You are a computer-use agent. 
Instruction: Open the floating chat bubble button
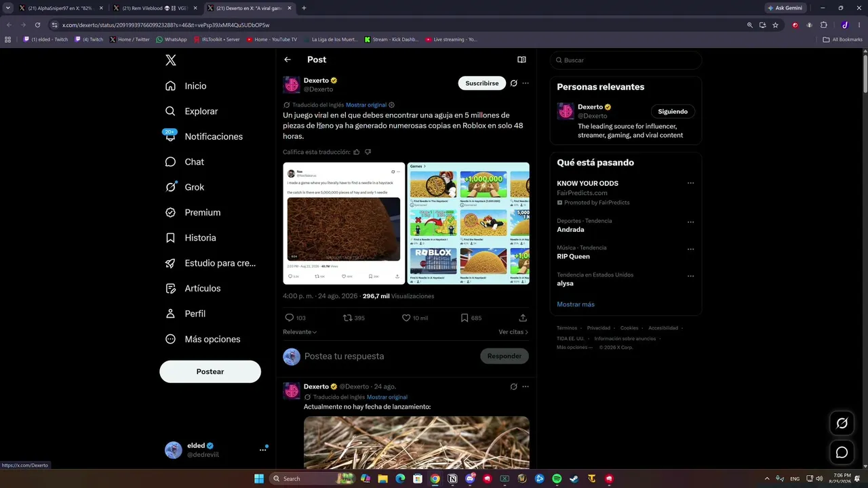(842, 452)
